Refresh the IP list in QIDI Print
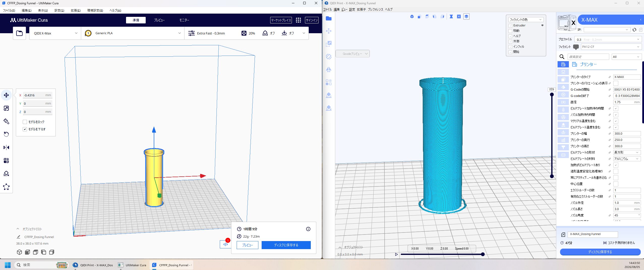 [634, 30]
